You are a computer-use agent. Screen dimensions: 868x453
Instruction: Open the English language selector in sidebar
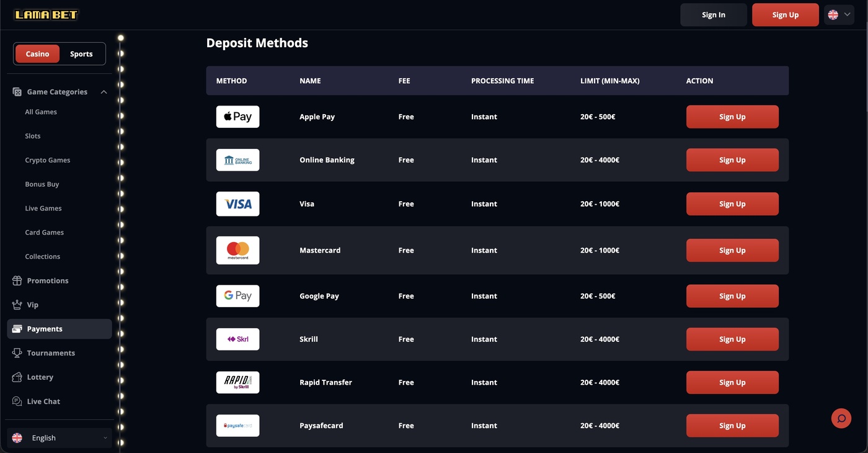(x=60, y=438)
